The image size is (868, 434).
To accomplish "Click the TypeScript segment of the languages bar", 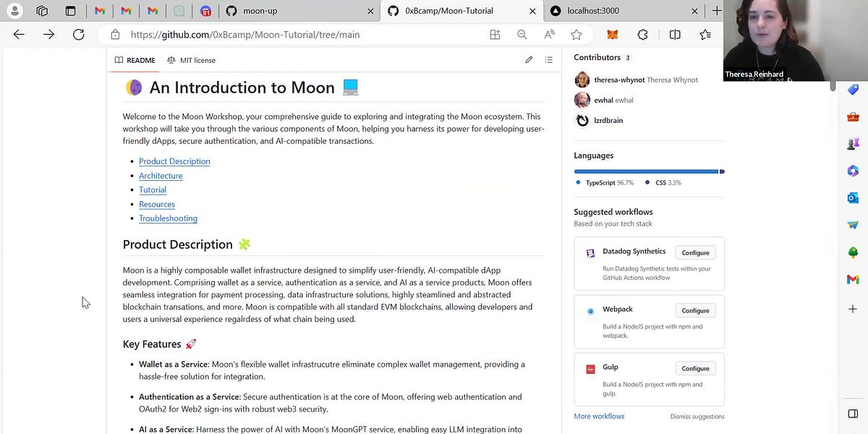I will [644, 171].
